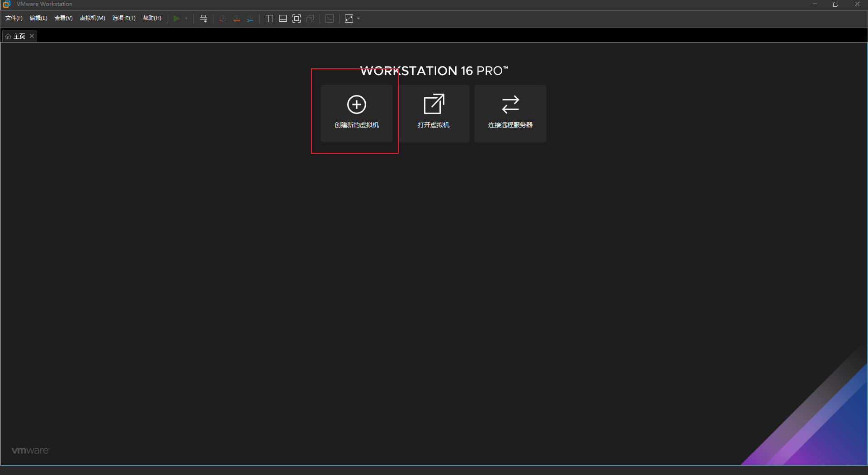868x475 pixels.
Task: Click the take snapshot clock icon
Action: (x=222, y=19)
